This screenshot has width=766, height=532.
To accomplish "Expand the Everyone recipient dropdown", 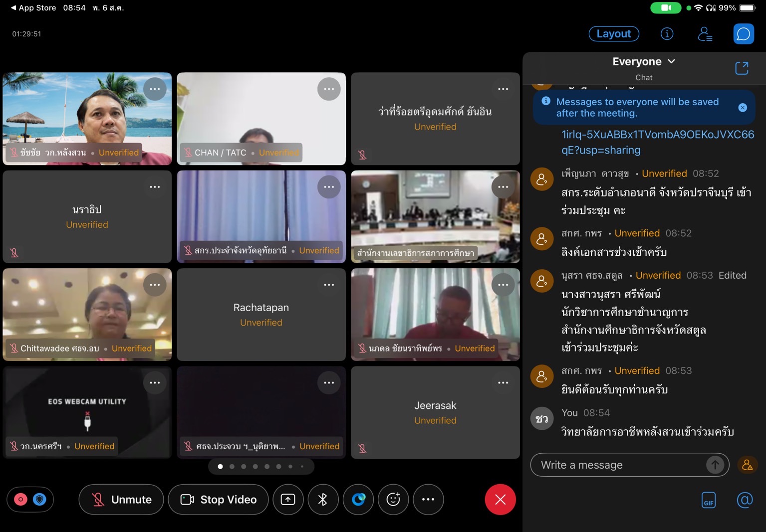I will pyautogui.click(x=644, y=61).
